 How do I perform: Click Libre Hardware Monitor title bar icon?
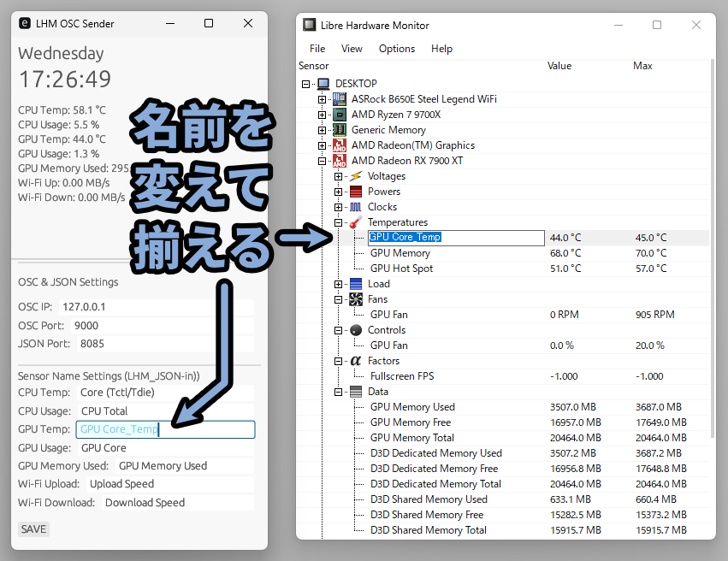pos(309,25)
